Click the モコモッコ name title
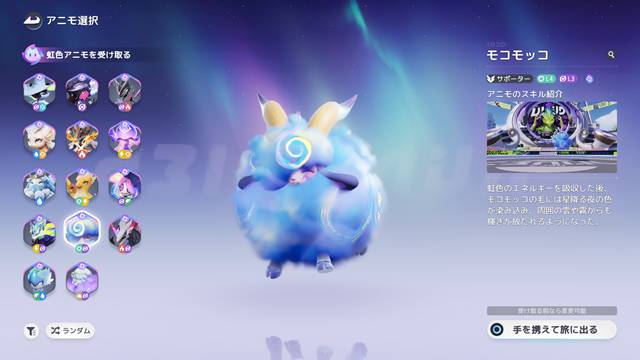640x360 pixels. (518, 55)
